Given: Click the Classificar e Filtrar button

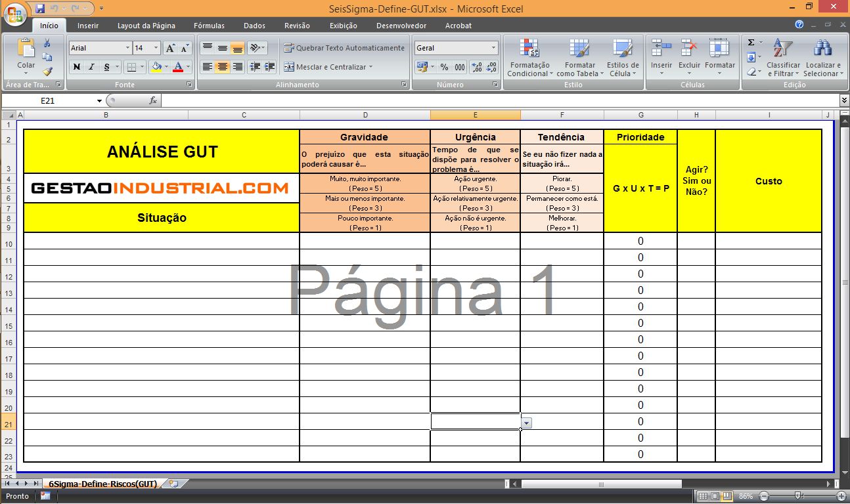Looking at the screenshot, I should [783, 58].
